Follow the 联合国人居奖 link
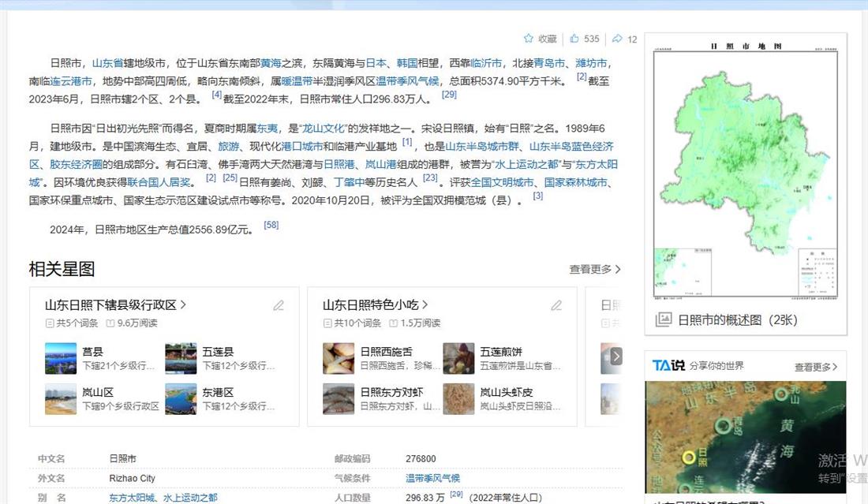The image size is (868, 504). pos(159,182)
